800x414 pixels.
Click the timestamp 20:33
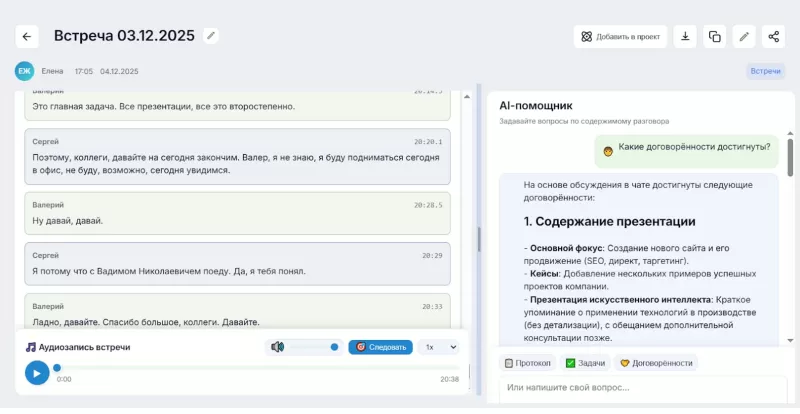pyautogui.click(x=432, y=307)
